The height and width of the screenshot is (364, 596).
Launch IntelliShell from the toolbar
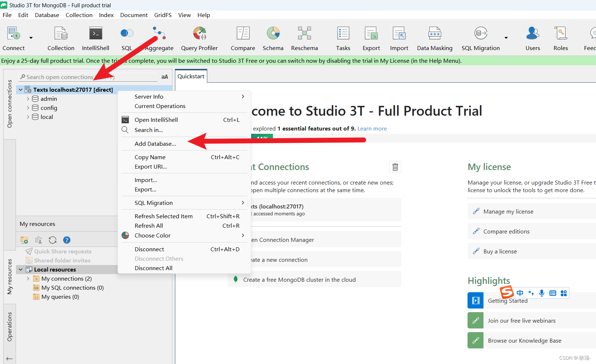coord(95,33)
